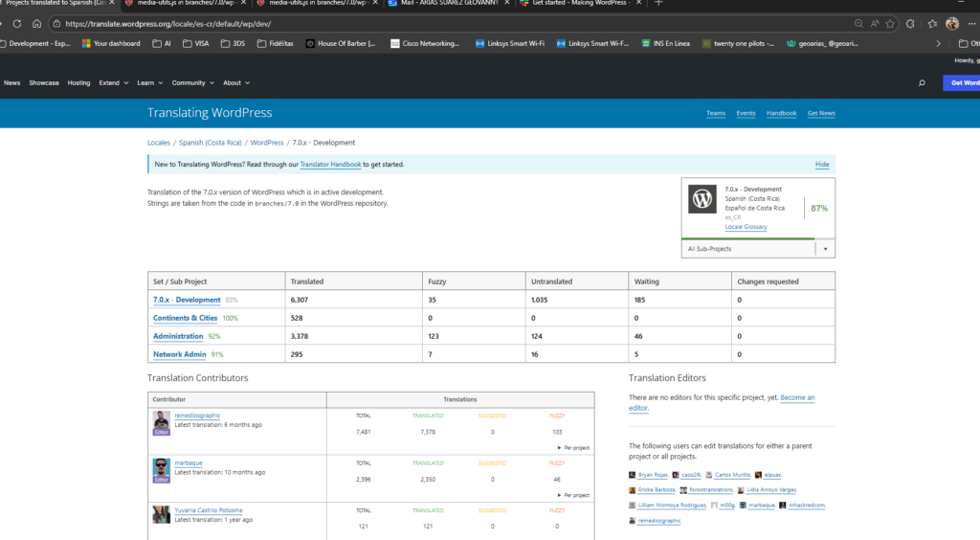
Task: Open a new browser tab with plus icon
Action: 658,4
